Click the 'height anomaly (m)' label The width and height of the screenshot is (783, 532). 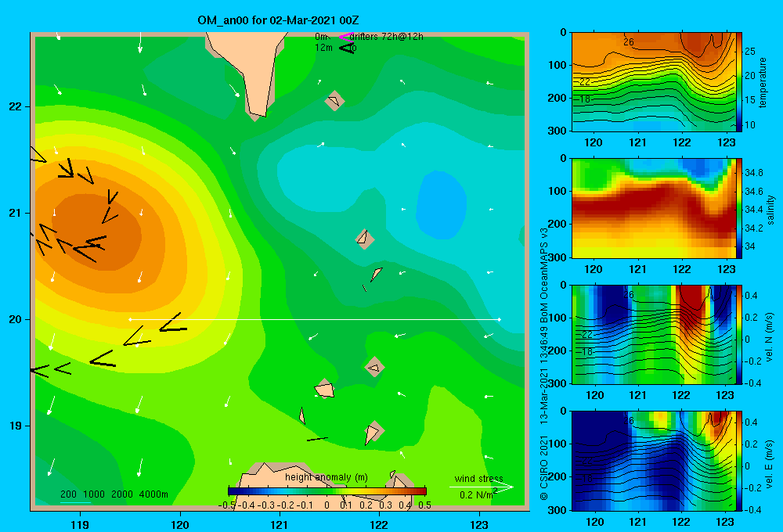(x=327, y=477)
